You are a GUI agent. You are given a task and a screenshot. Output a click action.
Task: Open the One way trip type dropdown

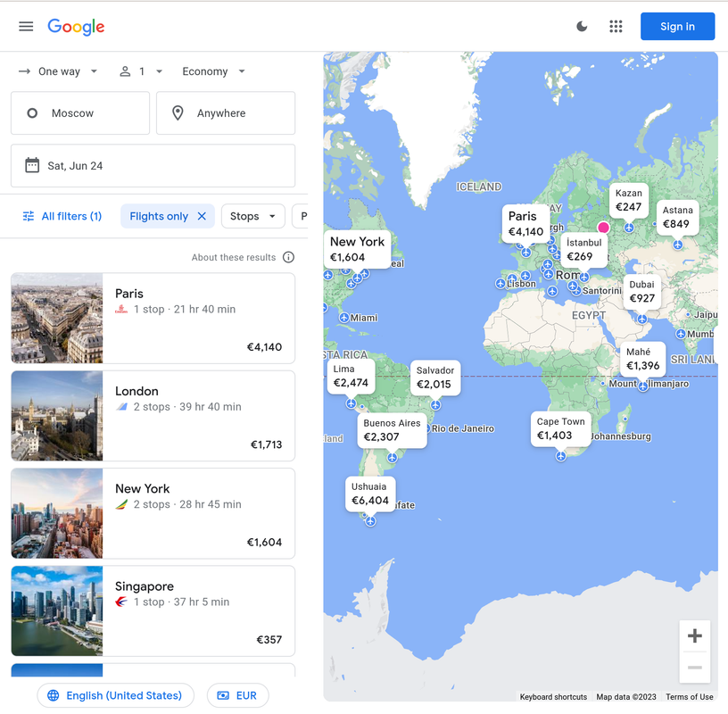58,71
